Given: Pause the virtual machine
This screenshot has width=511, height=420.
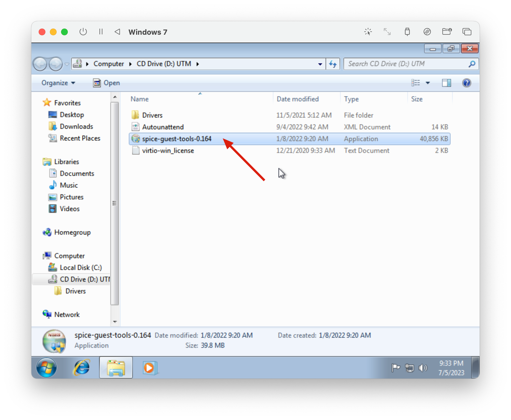Looking at the screenshot, I should point(101,32).
